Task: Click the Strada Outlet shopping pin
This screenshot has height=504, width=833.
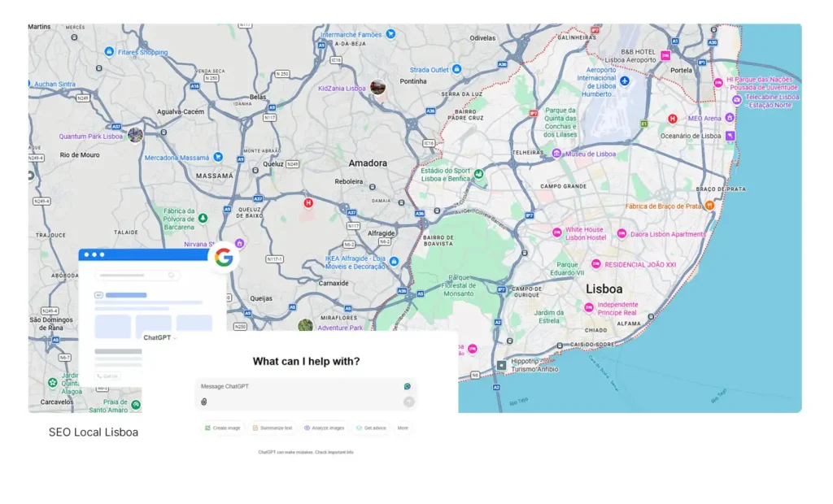Action: [456, 69]
